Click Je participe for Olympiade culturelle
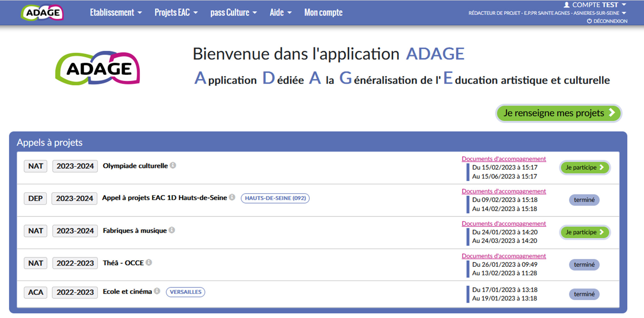 (584, 167)
